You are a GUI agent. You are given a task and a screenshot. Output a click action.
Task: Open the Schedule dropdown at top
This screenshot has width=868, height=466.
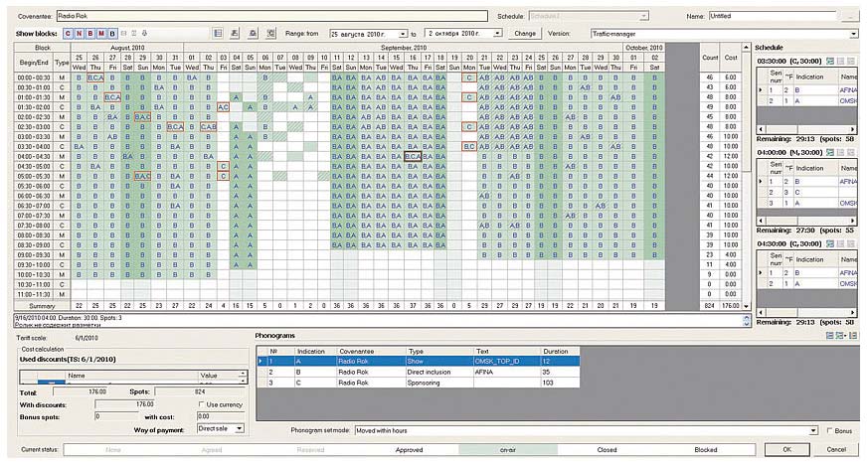tap(644, 17)
